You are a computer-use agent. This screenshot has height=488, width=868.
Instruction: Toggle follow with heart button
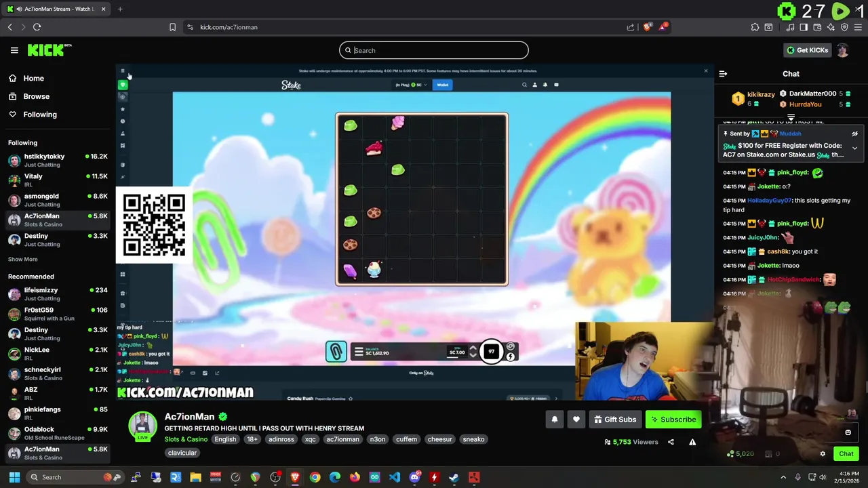[576, 420]
